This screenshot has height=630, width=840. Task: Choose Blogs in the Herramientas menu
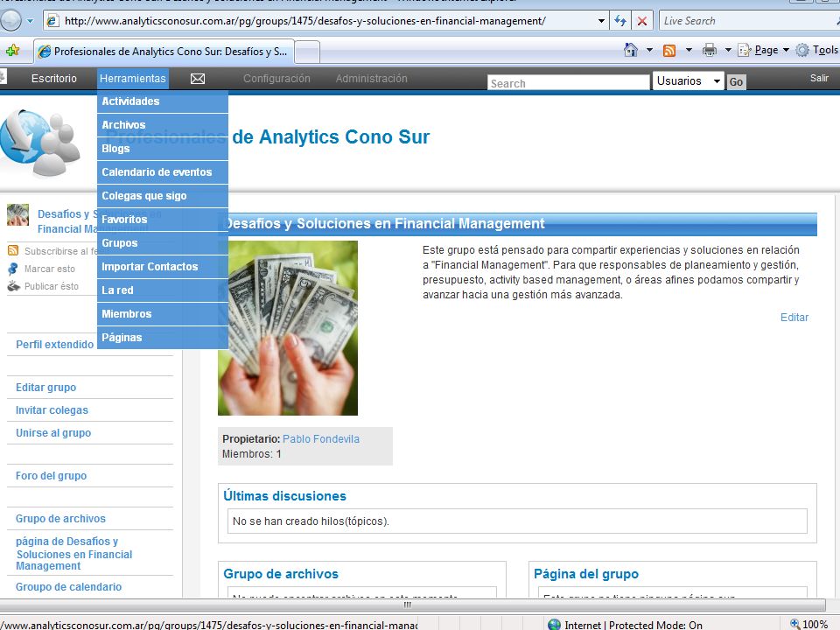(163, 149)
